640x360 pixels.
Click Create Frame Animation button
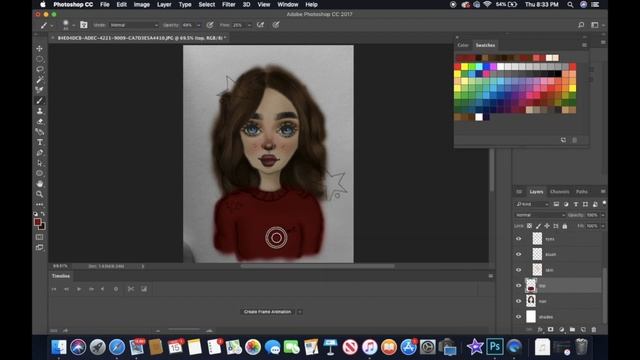pyautogui.click(x=267, y=312)
